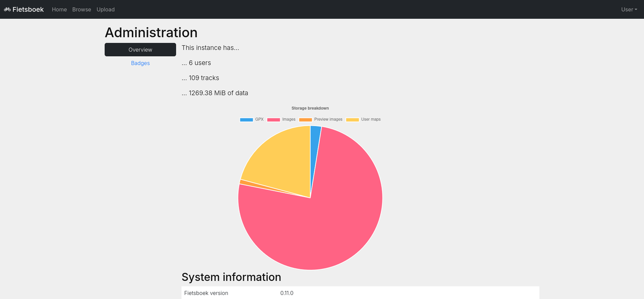Go to the Home page
The image size is (644, 299).
[59, 10]
